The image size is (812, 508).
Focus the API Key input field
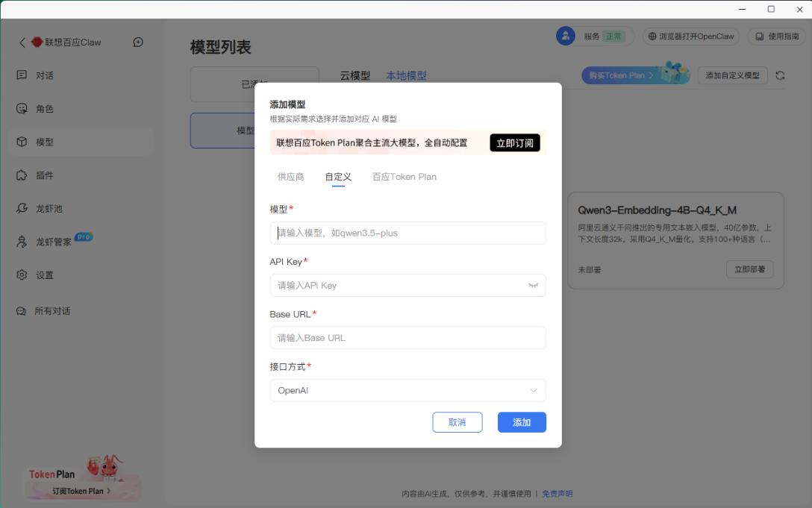point(407,285)
